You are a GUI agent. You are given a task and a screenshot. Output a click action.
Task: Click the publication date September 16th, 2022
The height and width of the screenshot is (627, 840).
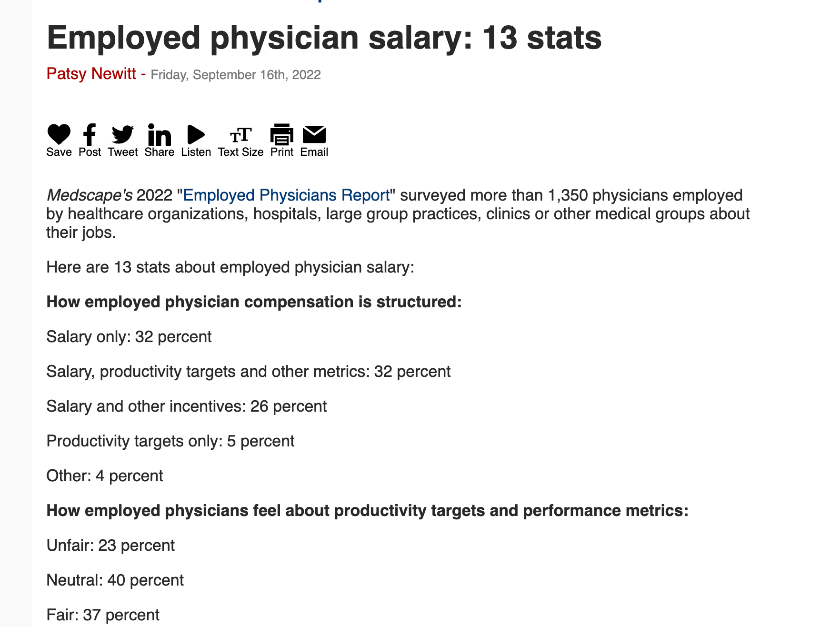coord(236,75)
